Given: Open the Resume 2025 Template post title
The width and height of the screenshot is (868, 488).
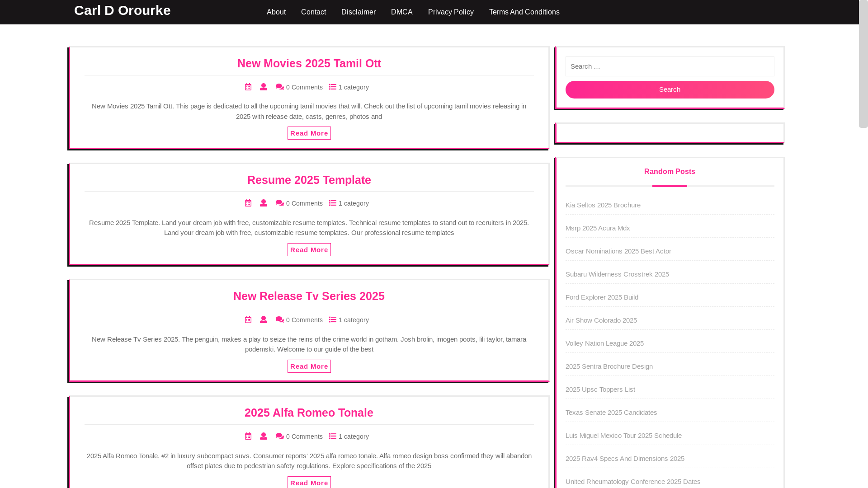Looking at the screenshot, I should 309,180.
